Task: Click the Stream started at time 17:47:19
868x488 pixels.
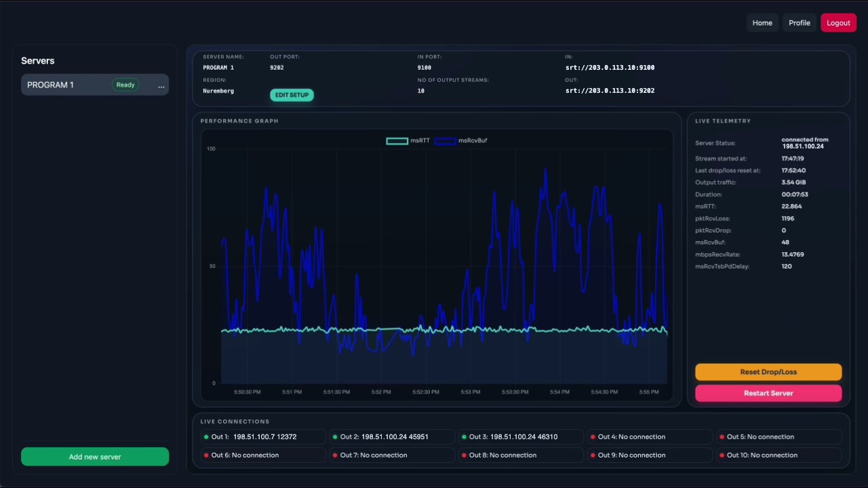Action: pos(793,159)
